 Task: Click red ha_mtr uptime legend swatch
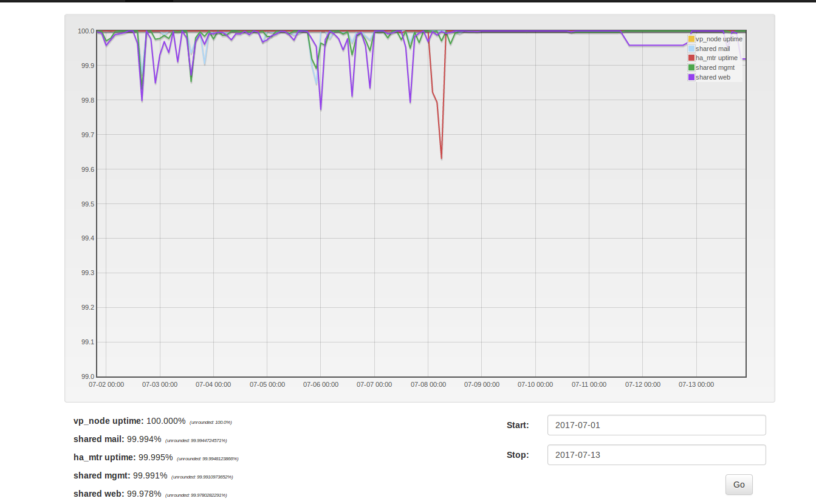click(x=691, y=58)
